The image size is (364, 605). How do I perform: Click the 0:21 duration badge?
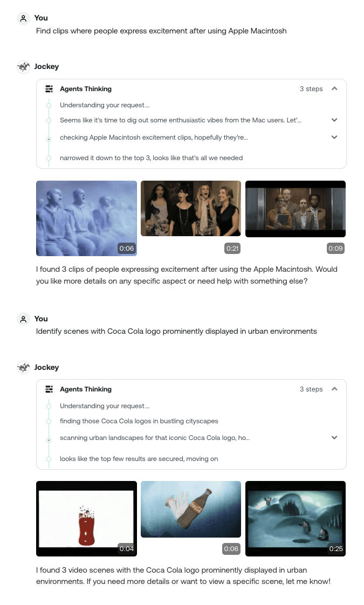(x=232, y=249)
